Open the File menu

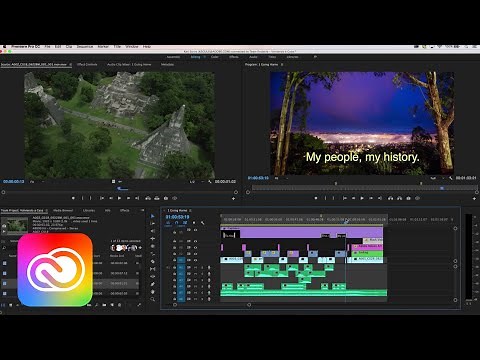47,46
